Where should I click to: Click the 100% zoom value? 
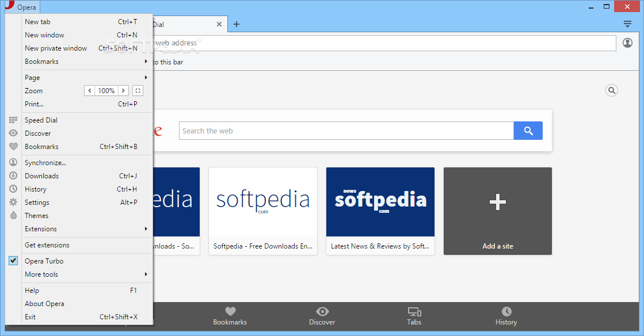tap(106, 91)
